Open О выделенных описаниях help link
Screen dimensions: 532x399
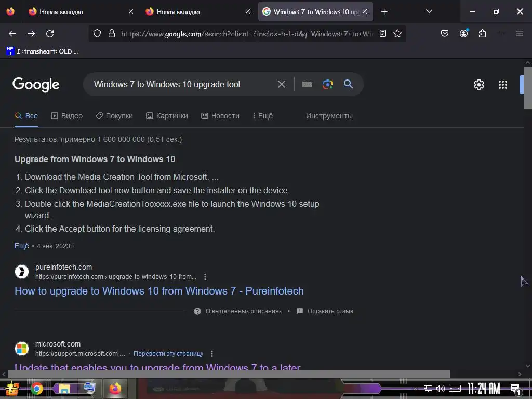237,311
